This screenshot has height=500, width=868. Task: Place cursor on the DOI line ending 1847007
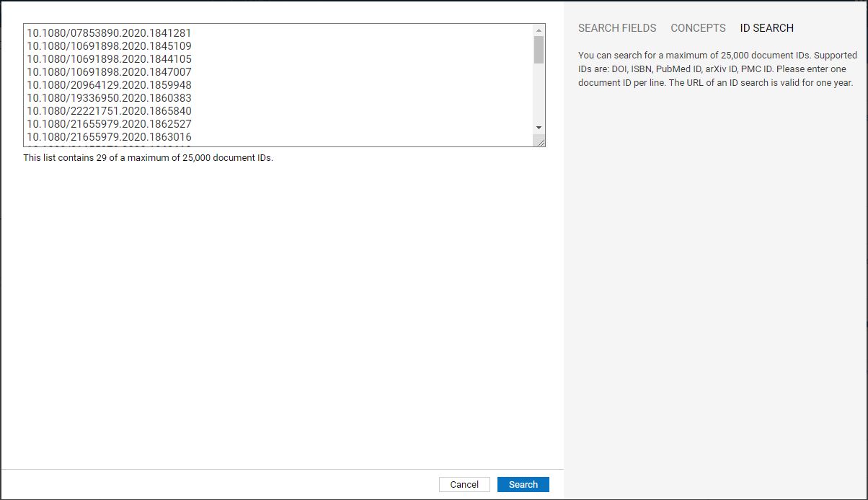(x=109, y=71)
